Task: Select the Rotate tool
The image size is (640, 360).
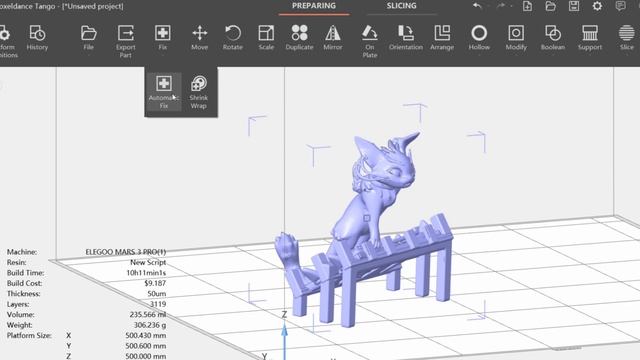Action: click(233, 38)
